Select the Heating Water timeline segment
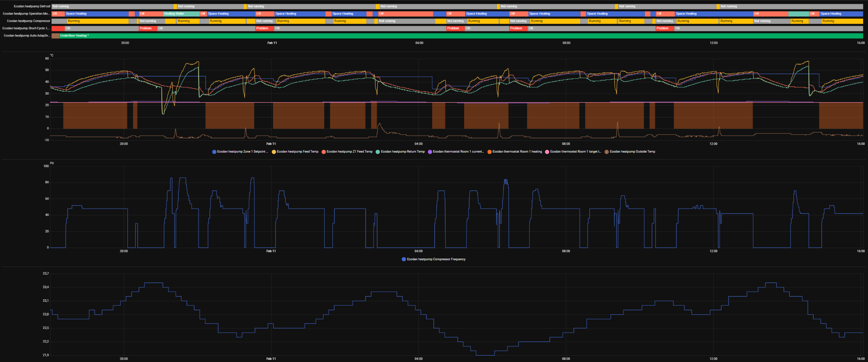Screen dimensions: 868x362 (x=181, y=14)
